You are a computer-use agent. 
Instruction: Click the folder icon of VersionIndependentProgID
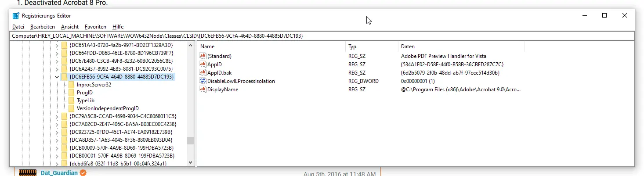72,108
